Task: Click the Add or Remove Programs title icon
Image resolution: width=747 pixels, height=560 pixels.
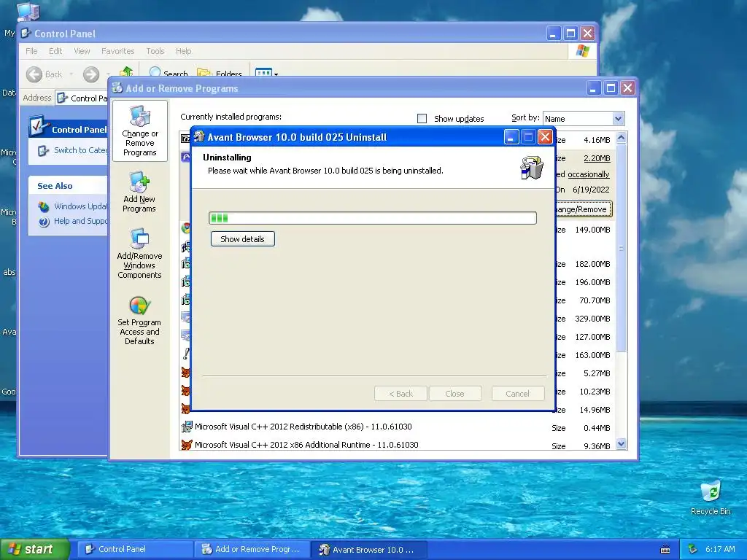Action: [x=117, y=87]
